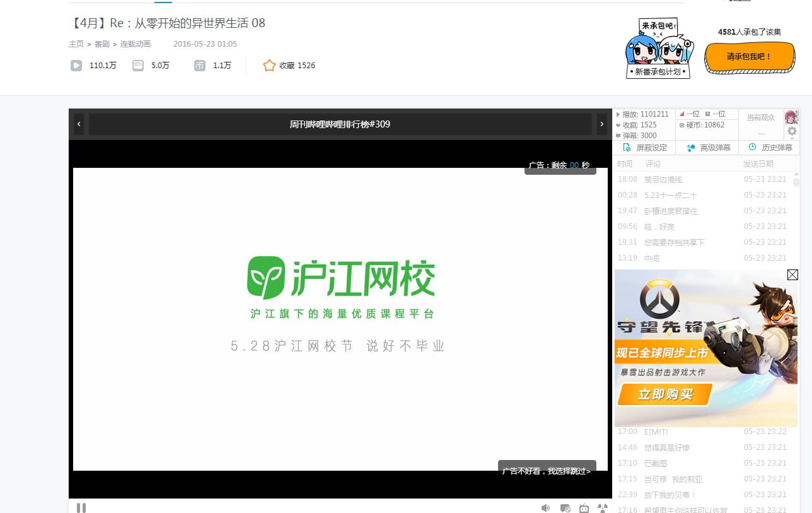812x513 pixels.
Task: Click the coin icon beside 1.1万
Action: click(x=200, y=65)
